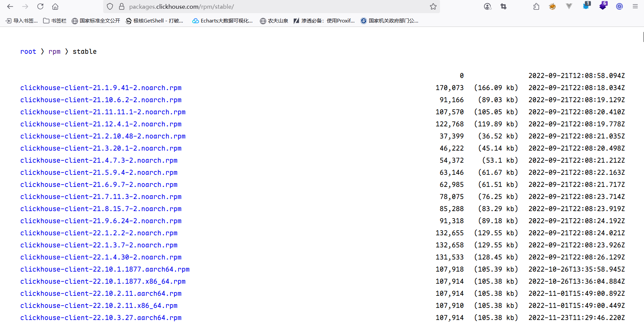Click the current 'stable' breadcrumb text
644x322 pixels.
pos(85,51)
